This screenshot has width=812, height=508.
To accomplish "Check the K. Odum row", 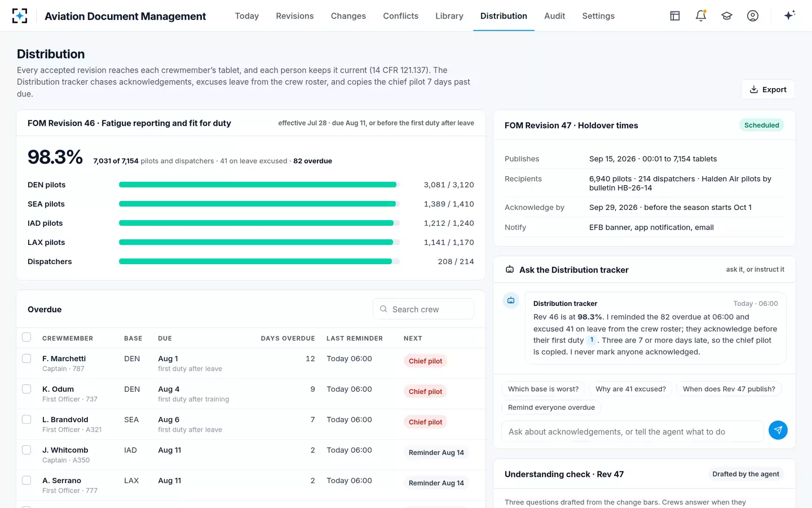I will (27, 389).
